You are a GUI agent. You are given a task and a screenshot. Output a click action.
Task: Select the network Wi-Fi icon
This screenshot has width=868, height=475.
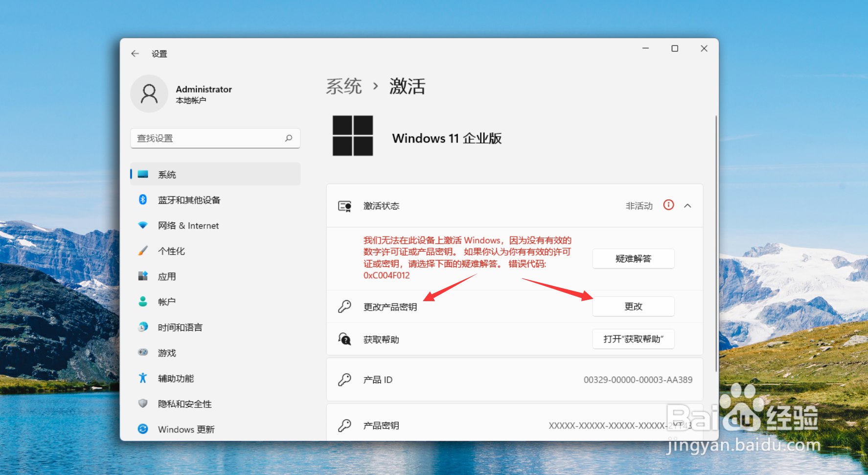pyautogui.click(x=143, y=225)
